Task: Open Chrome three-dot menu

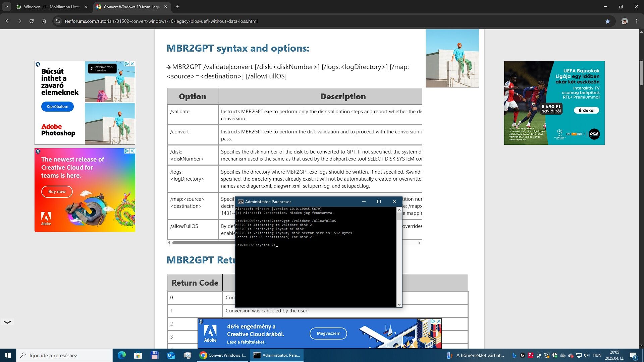Action: pyautogui.click(x=636, y=21)
